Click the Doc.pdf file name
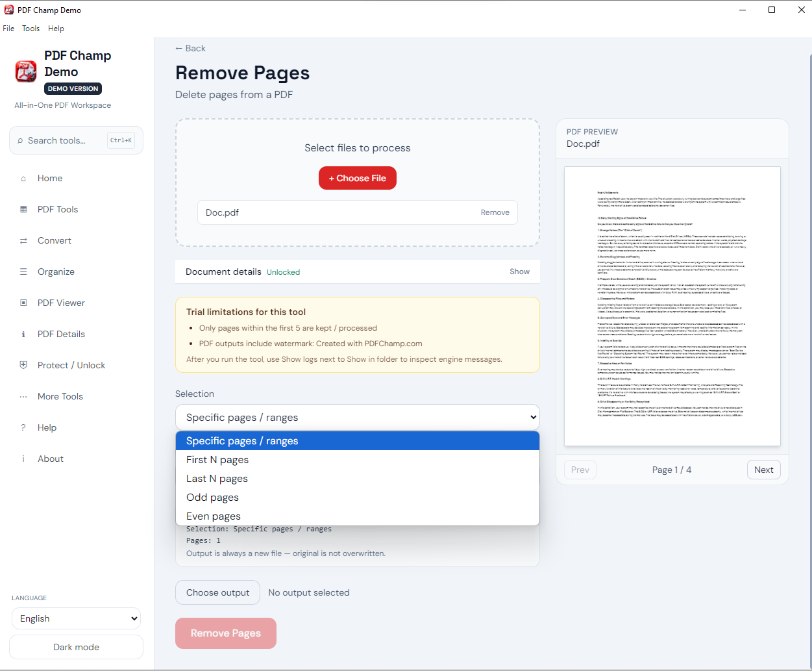Screen dimensions: 812x671 click(223, 213)
